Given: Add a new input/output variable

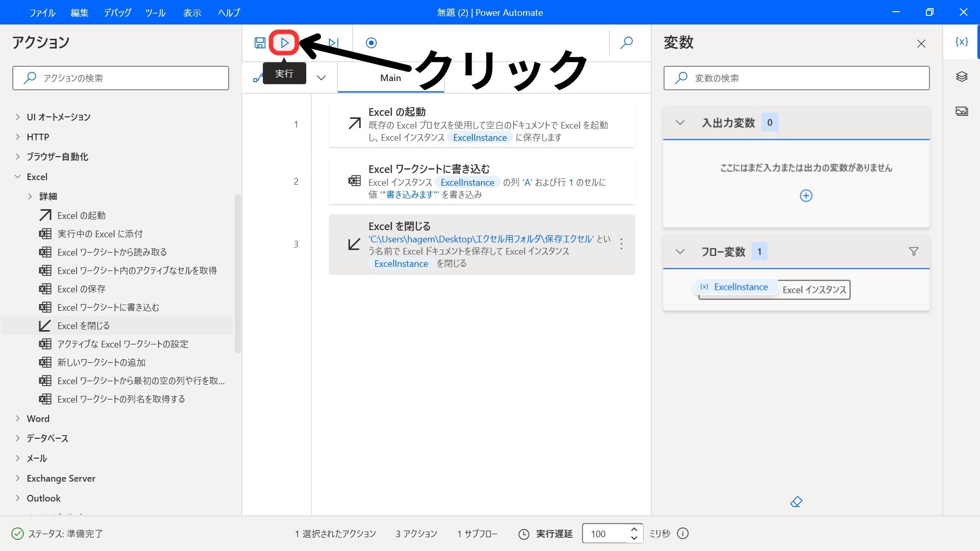Looking at the screenshot, I should [x=806, y=195].
